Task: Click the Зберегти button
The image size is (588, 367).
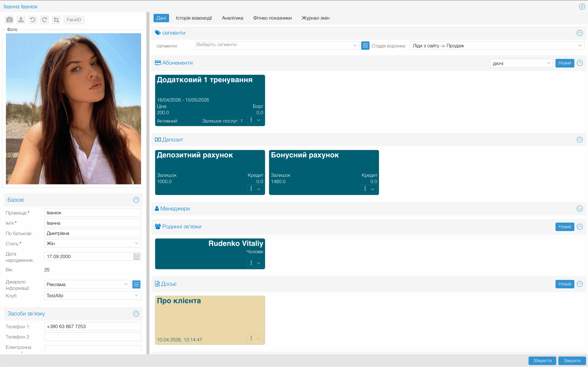Action: 542,360
